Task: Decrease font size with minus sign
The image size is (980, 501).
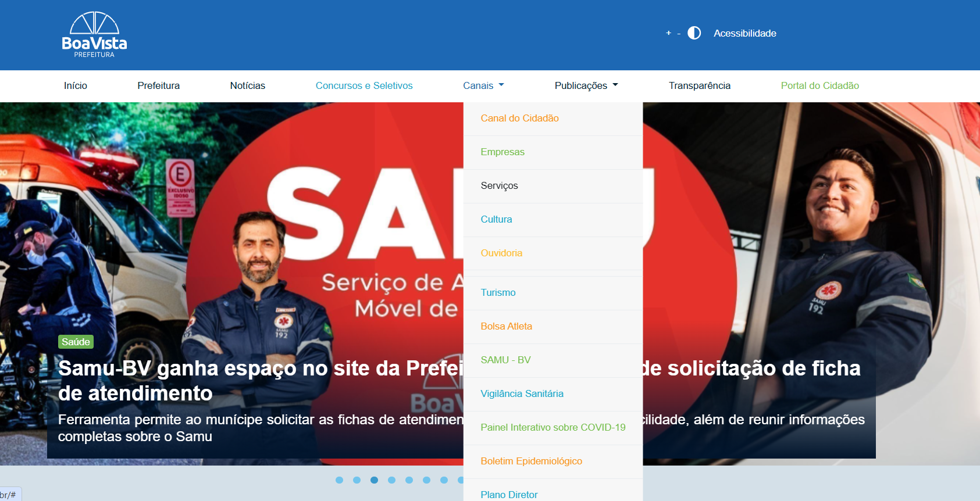Action: 679,34
